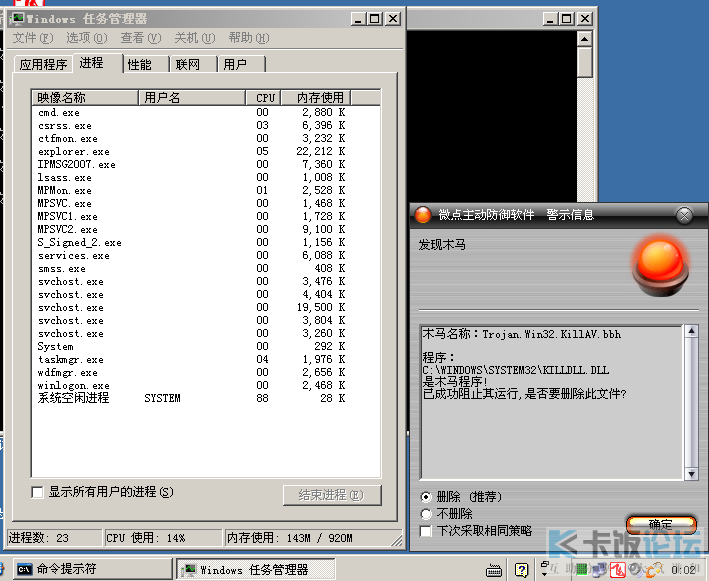Viewport: 709px width, 581px height.
Task: Sort processes by the 映像名称 column header
Action: coord(85,98)
